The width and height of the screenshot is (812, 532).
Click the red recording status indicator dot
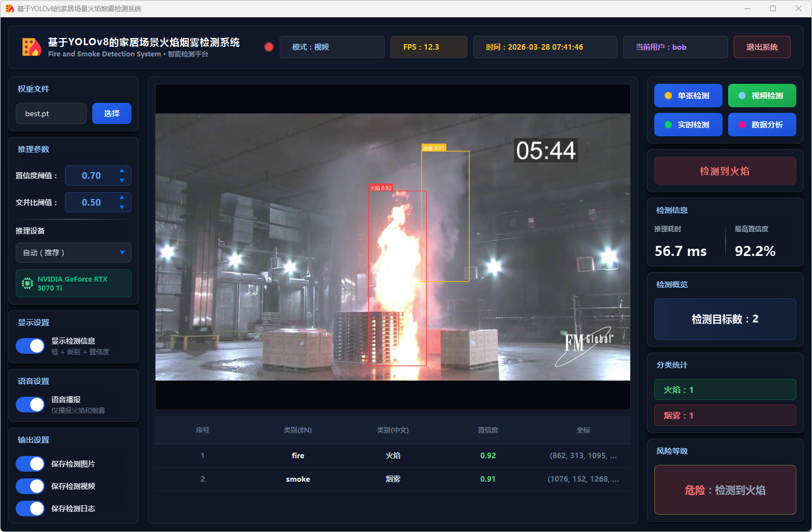coord(269,47)
